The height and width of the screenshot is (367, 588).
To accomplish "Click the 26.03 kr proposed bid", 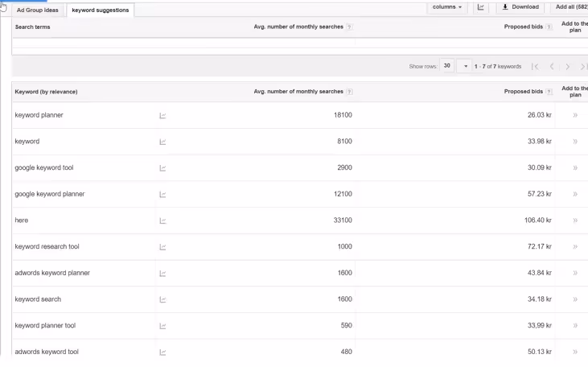I will click(539, 115).
